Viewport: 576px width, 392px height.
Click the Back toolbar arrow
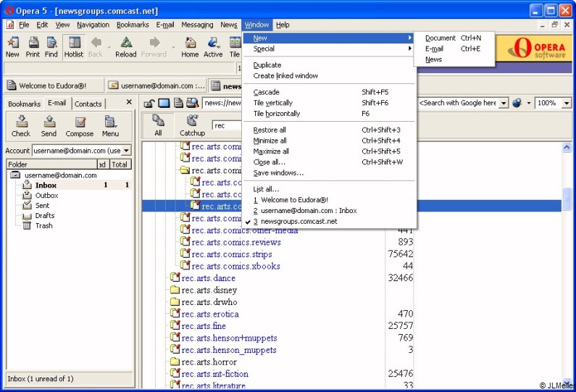click(96, 47)
